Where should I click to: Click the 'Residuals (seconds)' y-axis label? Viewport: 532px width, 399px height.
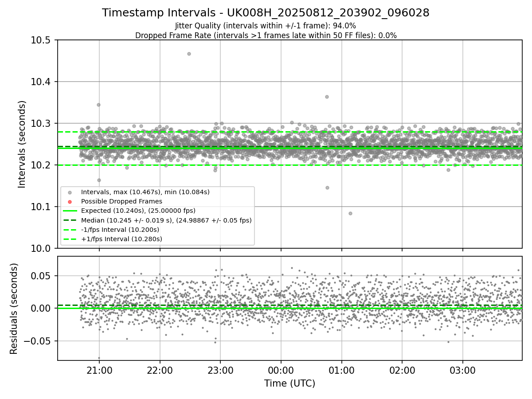pos(14,309)
